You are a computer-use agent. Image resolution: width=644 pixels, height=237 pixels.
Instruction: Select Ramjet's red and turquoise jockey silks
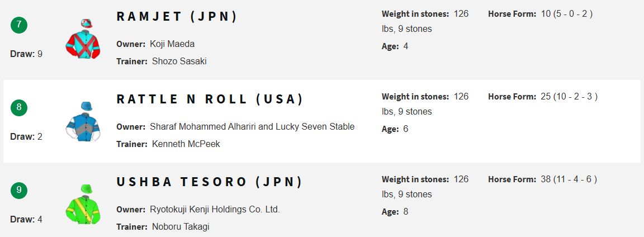[83, 39]
